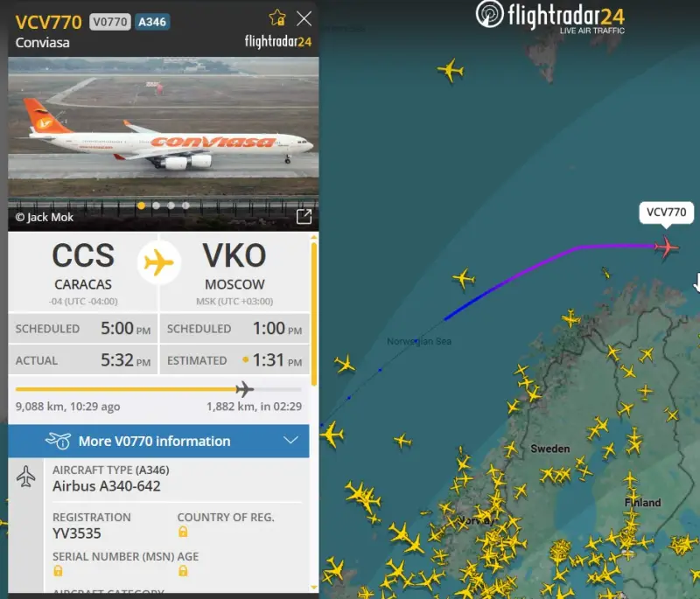This screenshot has height=599, width=700.
Task: Click the VCV770 map callout label
Action: tap(666, 212)
